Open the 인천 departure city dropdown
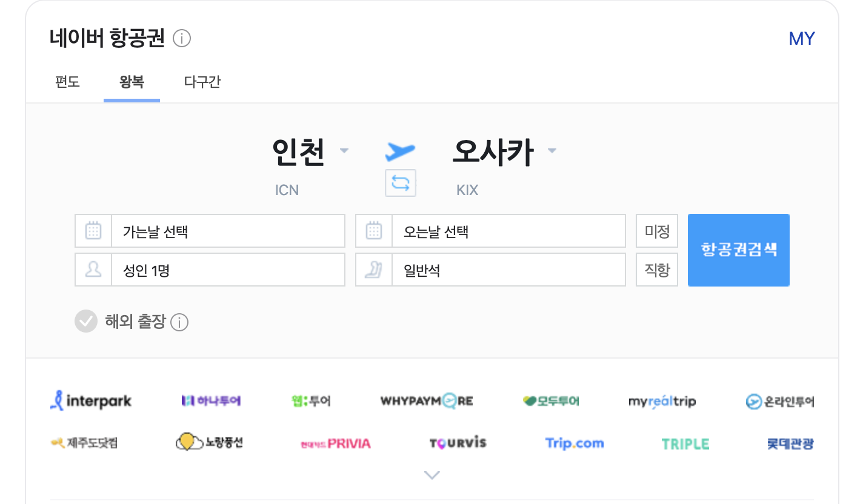 coord(344,151)
